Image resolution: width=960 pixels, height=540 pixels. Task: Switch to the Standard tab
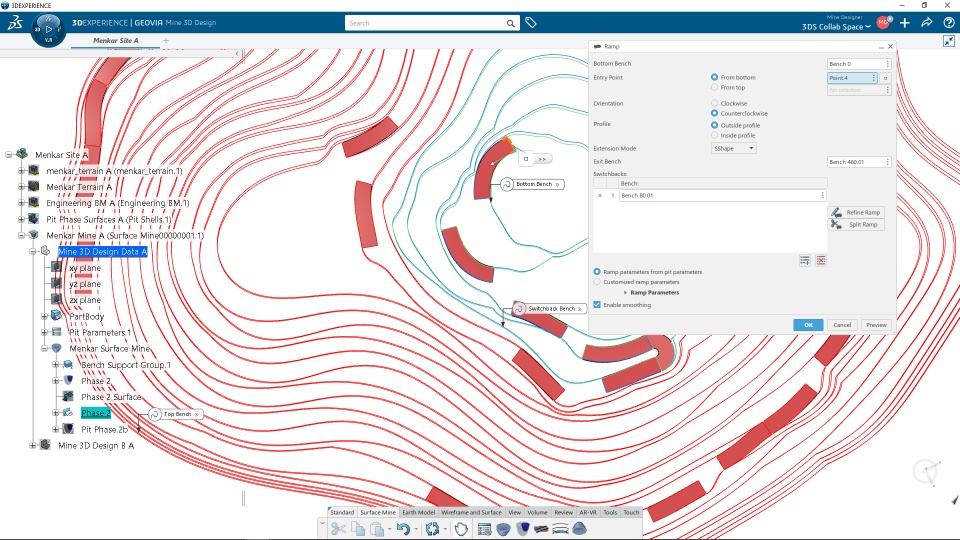point(342,512)
